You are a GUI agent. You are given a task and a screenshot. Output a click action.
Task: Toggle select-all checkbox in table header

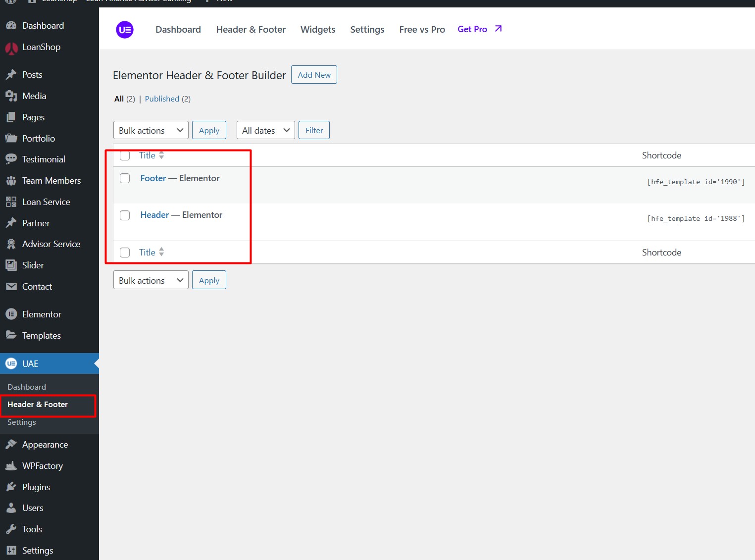(125, 155)
